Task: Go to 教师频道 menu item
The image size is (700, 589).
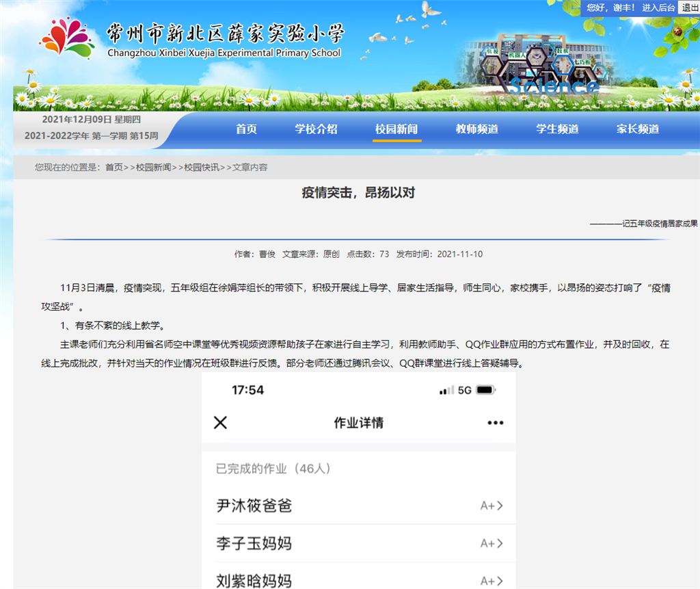Action: click(x=476, y=129)
